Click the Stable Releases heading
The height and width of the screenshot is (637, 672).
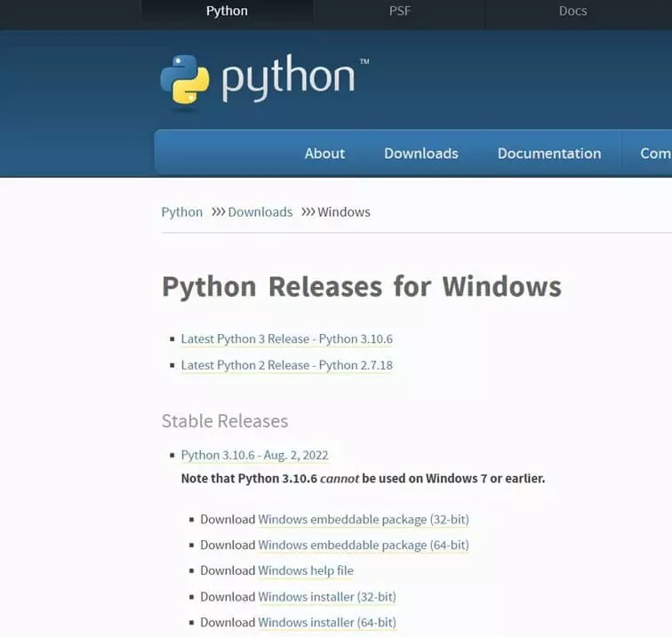click(225, 421)
